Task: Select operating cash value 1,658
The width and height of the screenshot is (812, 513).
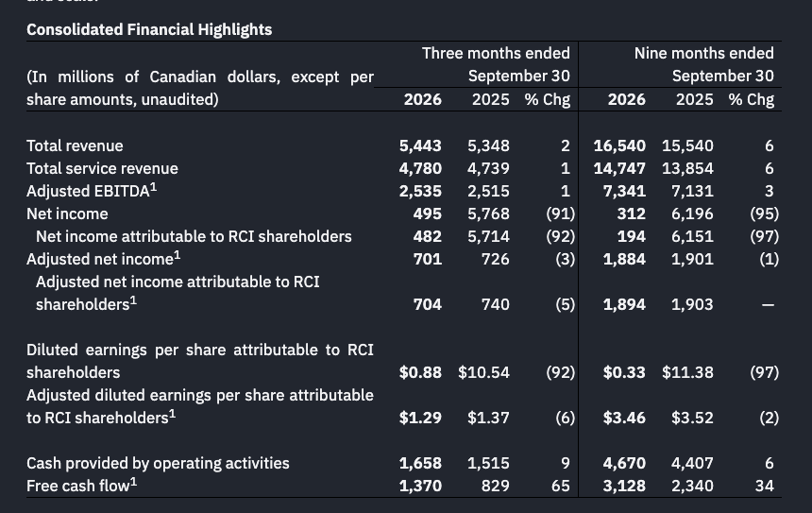Action: 420,463
